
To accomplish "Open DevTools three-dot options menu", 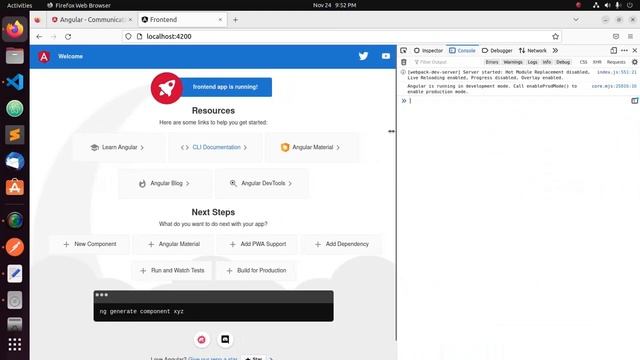I will [x=624, y=50].
